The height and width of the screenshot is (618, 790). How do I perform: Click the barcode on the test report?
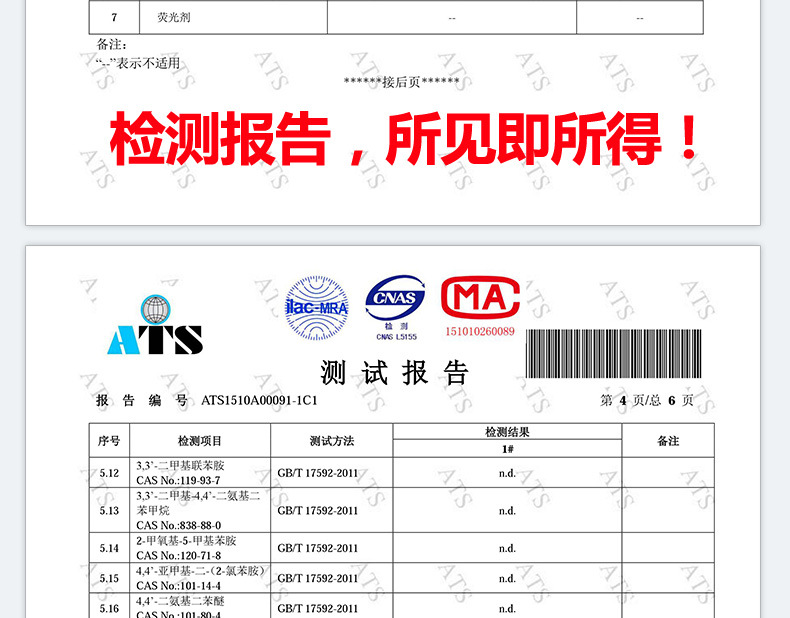(x=613, y=354)
